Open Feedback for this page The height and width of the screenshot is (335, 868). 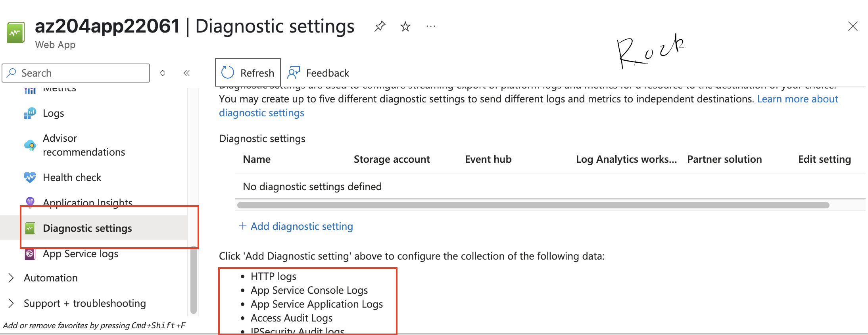tap(319, 73)
